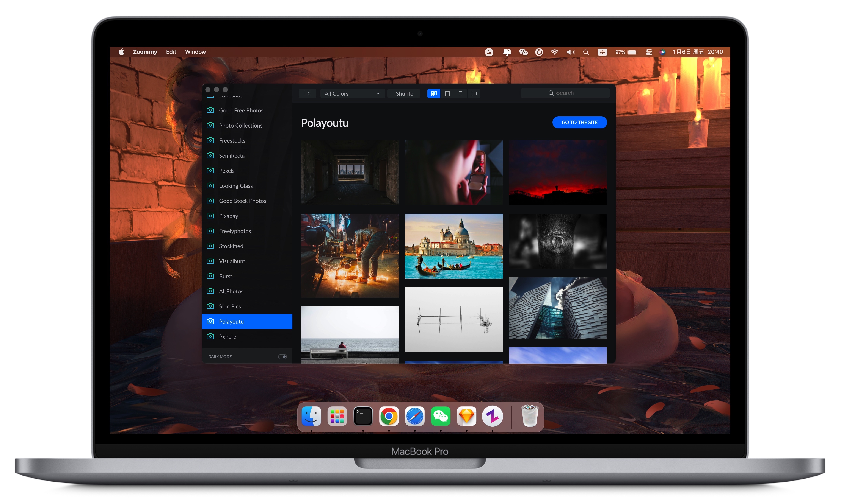Click the AltPhotos camera icon in sidebar
This screenshot has width=841, height=504.
point(210,291)
